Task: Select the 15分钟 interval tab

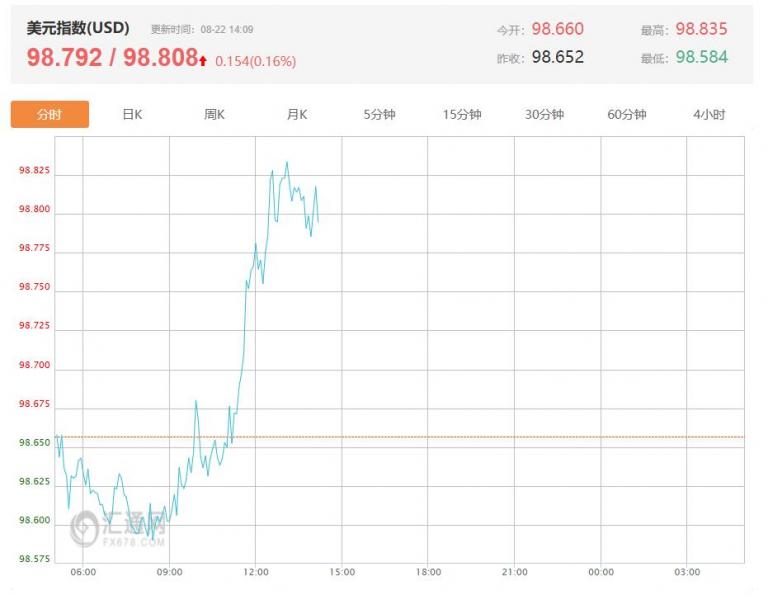Action: [462, 114]
